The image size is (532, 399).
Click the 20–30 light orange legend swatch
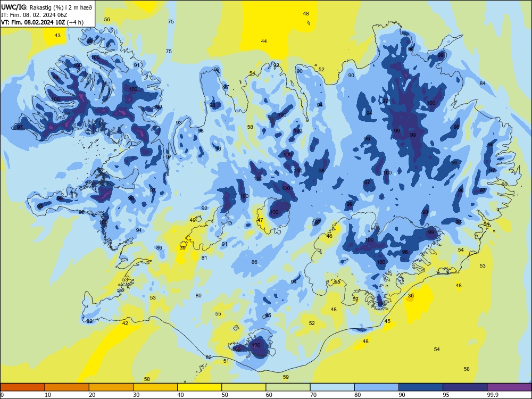click(x=111, y=387)
